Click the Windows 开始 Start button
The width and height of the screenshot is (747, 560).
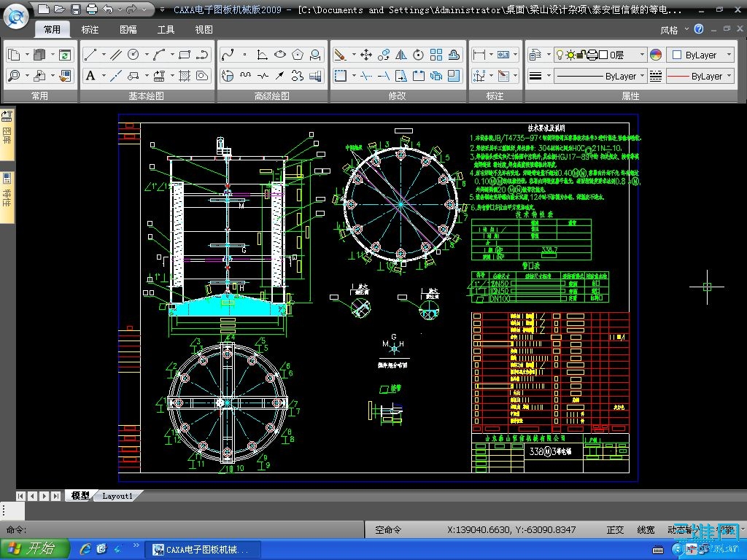(35, 549)
